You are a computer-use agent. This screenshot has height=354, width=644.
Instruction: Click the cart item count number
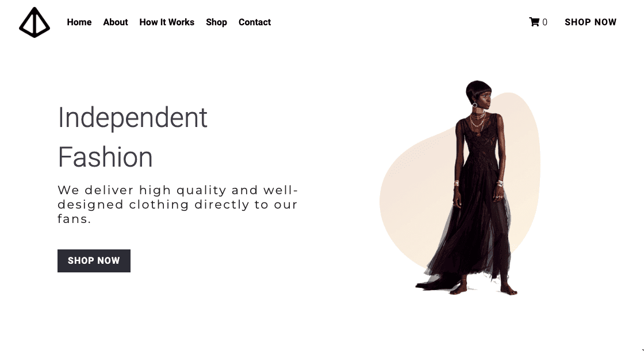point(545,22)
